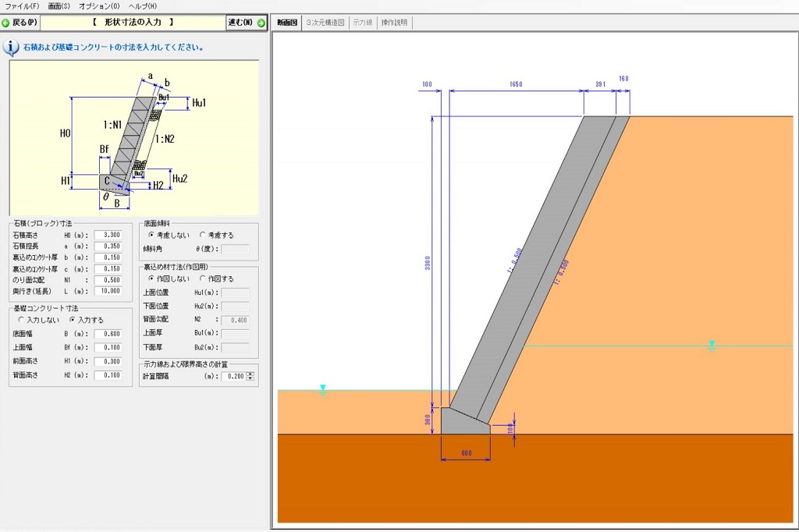The width and height of the screenshot is (799, 532).
Task: Click the 底面幅 B input field
Action: (108, 334)
